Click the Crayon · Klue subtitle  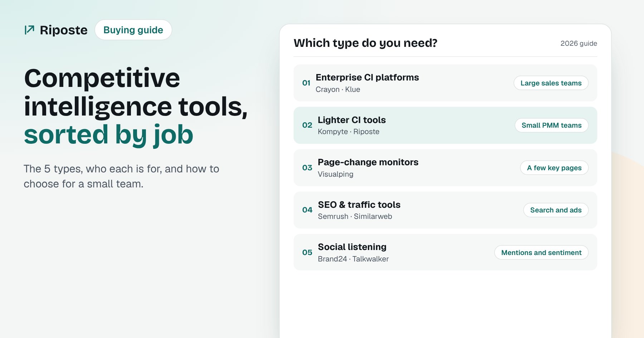[x=338, y=89]
